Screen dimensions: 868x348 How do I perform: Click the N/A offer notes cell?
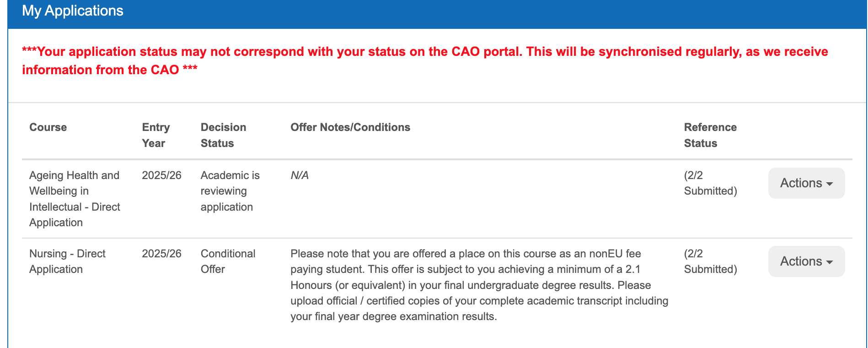(300, 175)
